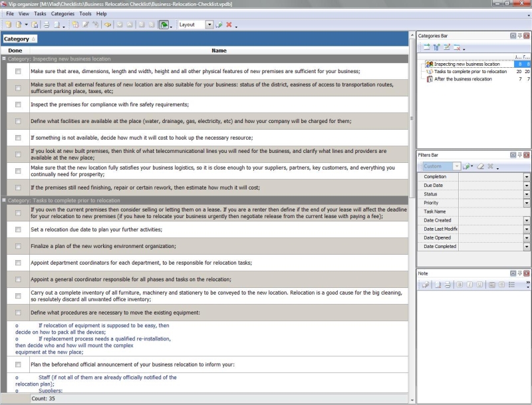Select 'After the business relocation' category
This screenshot has width=532, height=405.
(x=463, y=79)
